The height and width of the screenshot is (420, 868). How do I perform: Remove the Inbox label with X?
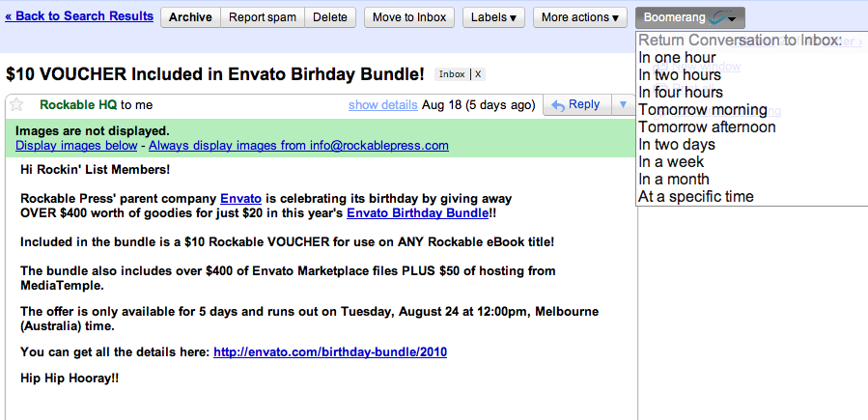pos(478,74)
